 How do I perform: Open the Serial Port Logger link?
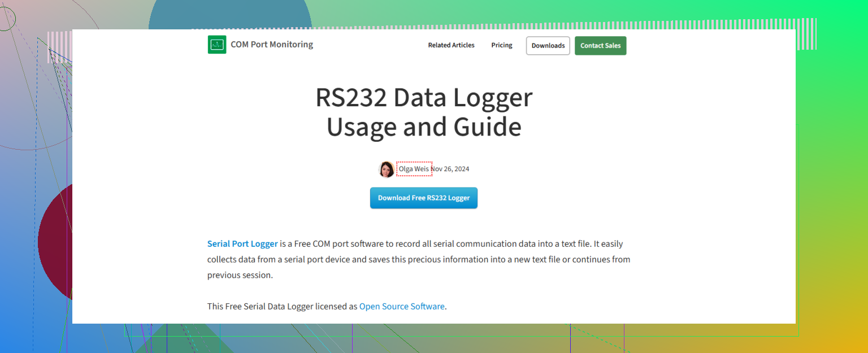click(242, 244)
